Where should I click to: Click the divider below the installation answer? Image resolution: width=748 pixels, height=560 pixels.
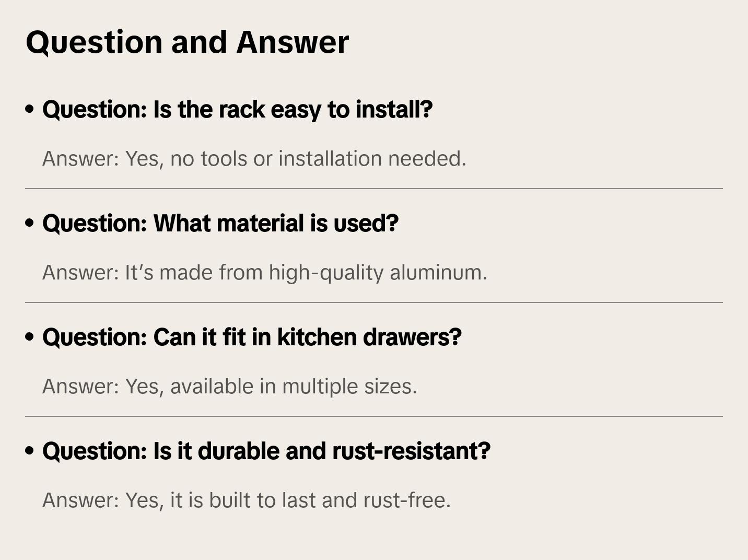pos(374,189)
